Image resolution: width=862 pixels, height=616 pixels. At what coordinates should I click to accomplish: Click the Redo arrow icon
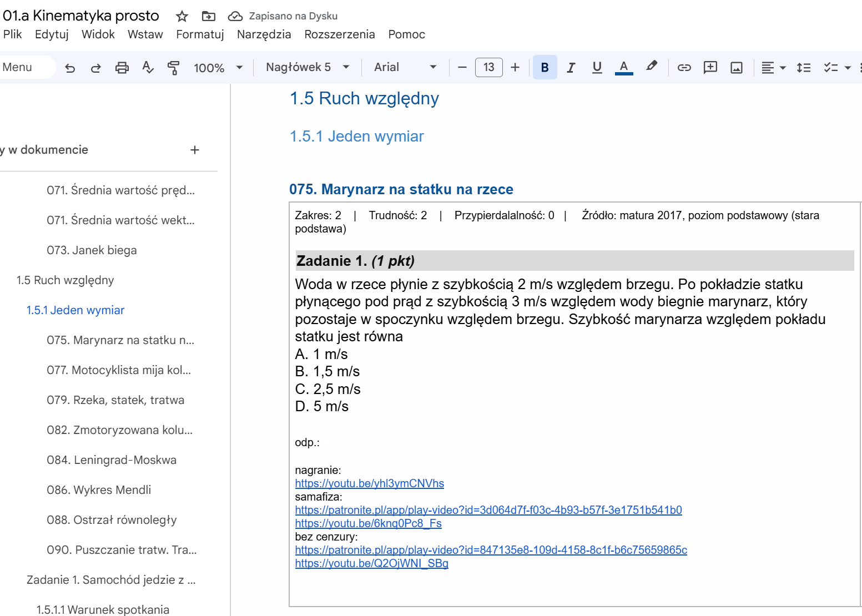coord(95,68)
